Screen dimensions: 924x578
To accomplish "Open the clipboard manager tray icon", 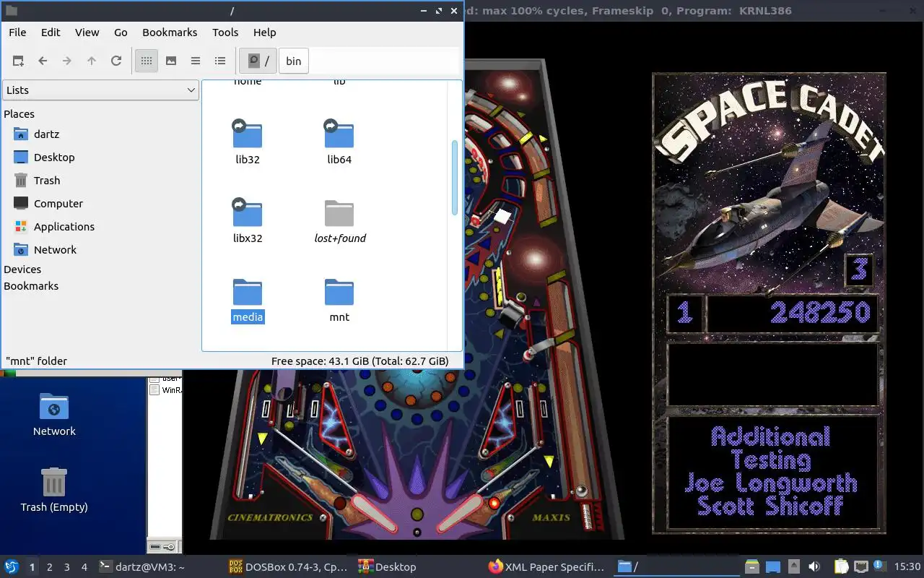I will coord(841,567).
